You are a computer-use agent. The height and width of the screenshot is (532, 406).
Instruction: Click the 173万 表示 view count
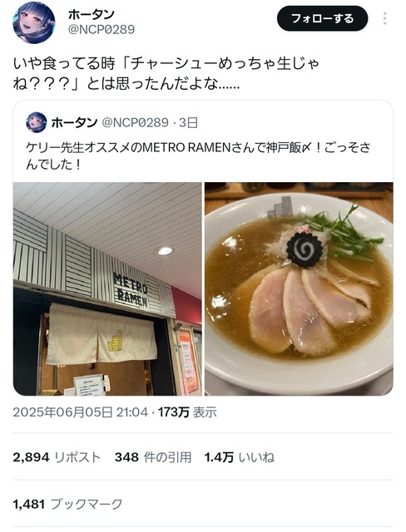click(x=187, y=412)
